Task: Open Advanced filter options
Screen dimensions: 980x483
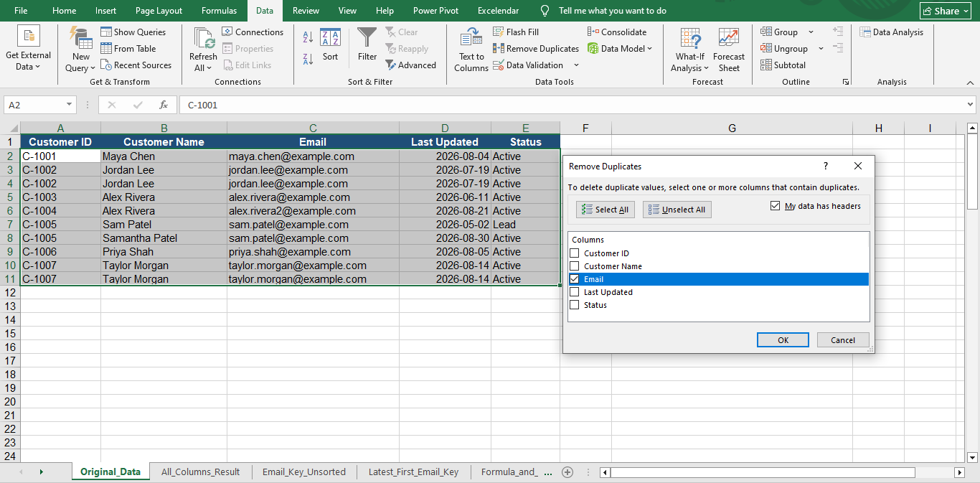Action: [411, 65]
